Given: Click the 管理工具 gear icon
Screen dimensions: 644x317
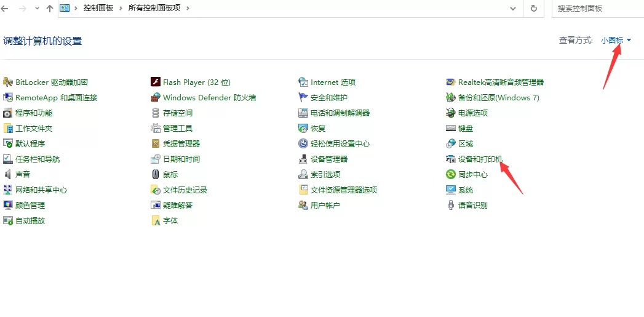Looking at the screenshot, I should coord(155,128).
